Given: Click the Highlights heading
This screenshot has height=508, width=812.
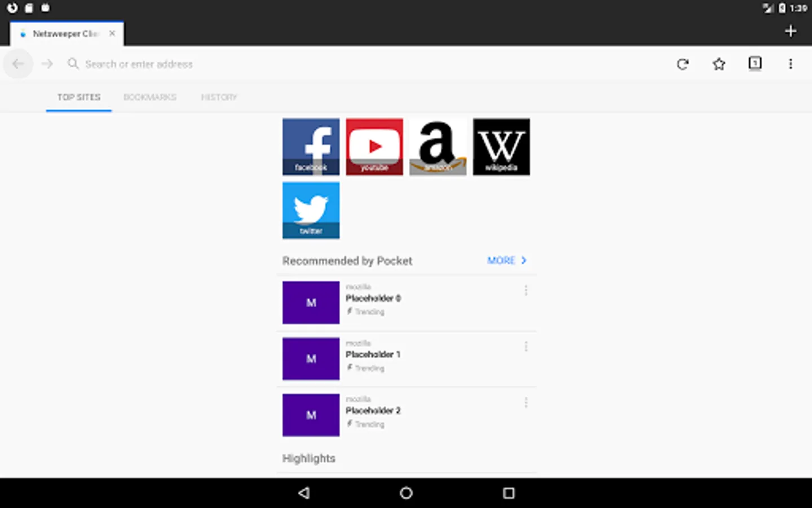Looking at the screenshot, I should (x=309, y=458).
